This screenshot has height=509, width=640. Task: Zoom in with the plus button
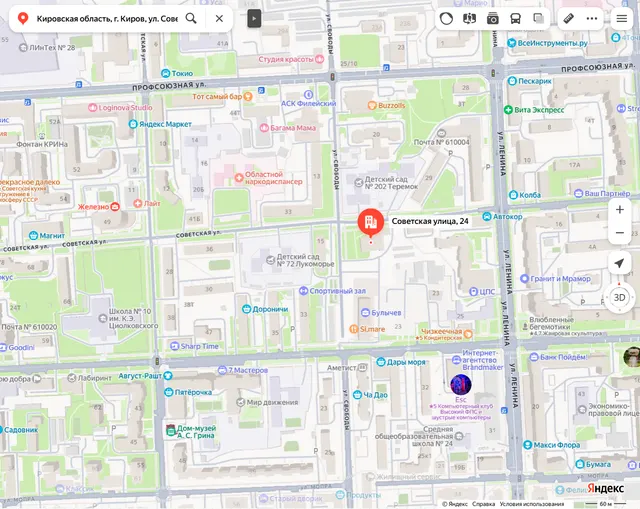point(620,209)
